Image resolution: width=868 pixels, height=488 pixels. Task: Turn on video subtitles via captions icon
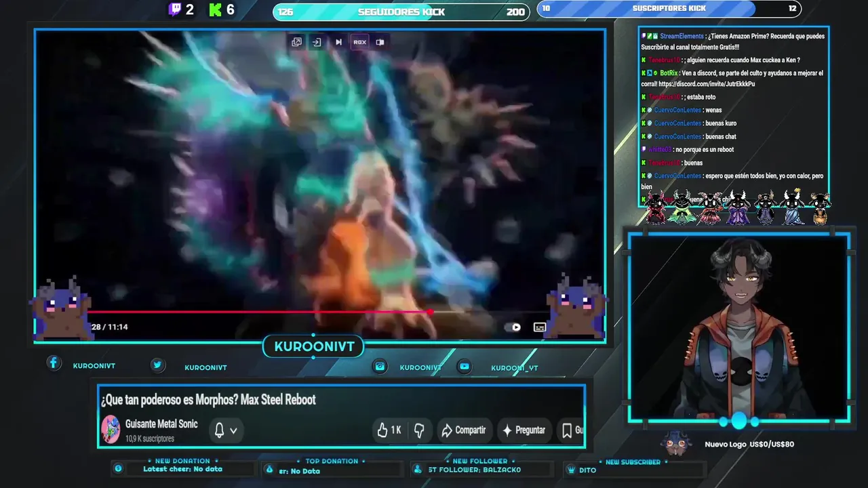point(540,327)
